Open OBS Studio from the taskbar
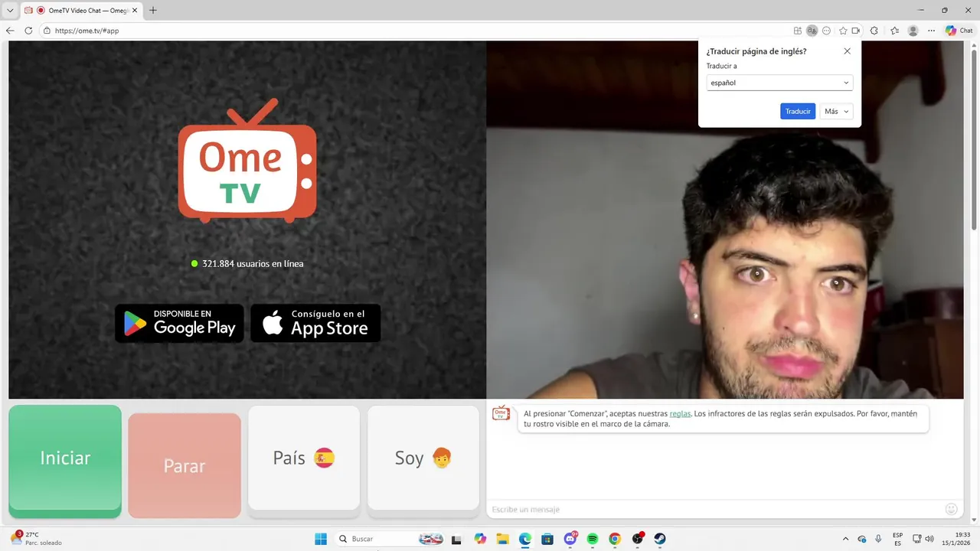The height and width of the screenshot is (551, 980). pyautogui.click(x=638, y=539)
